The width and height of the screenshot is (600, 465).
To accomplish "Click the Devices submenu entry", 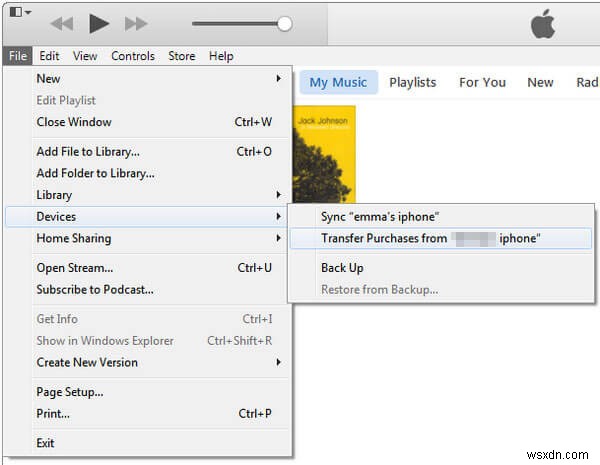I will coord(146,217).
